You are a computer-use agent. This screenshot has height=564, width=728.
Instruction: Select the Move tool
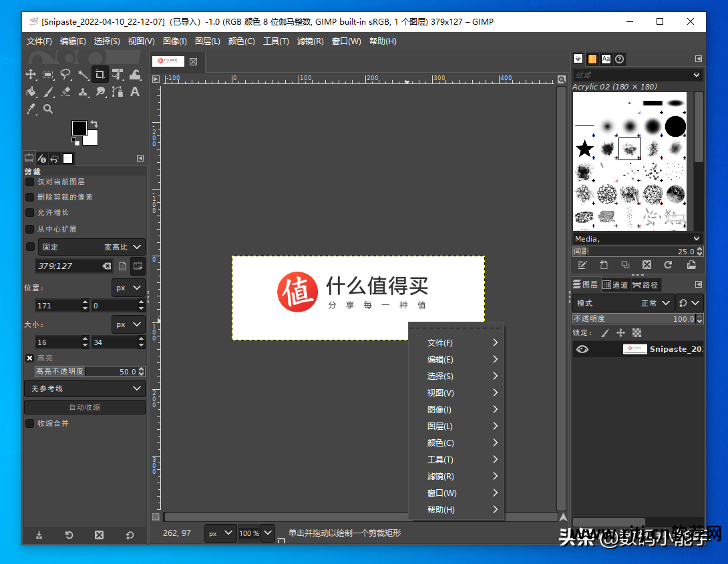point(31,74)
